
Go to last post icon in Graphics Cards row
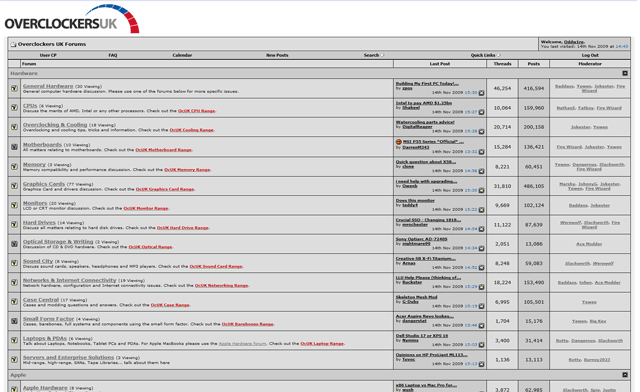[482, 190]
